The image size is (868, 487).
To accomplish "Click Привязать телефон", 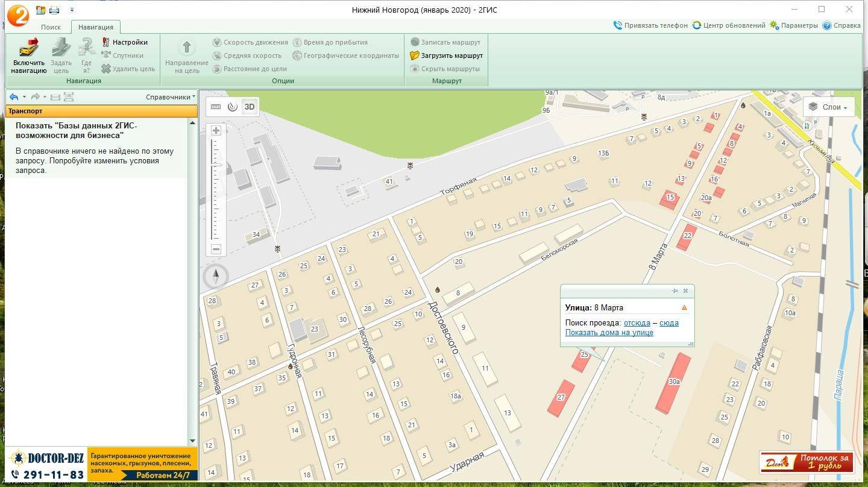I will (650, 25).
